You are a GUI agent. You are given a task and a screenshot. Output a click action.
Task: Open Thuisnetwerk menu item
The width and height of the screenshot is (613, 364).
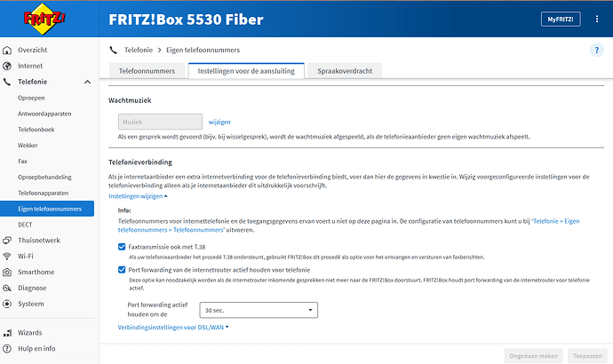tap(39, 241)
